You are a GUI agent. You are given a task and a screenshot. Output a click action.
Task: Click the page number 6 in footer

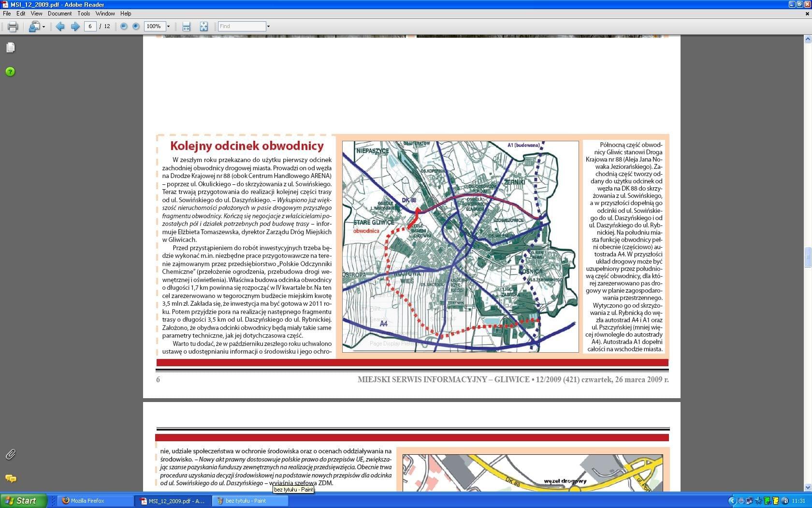[158, 379]
